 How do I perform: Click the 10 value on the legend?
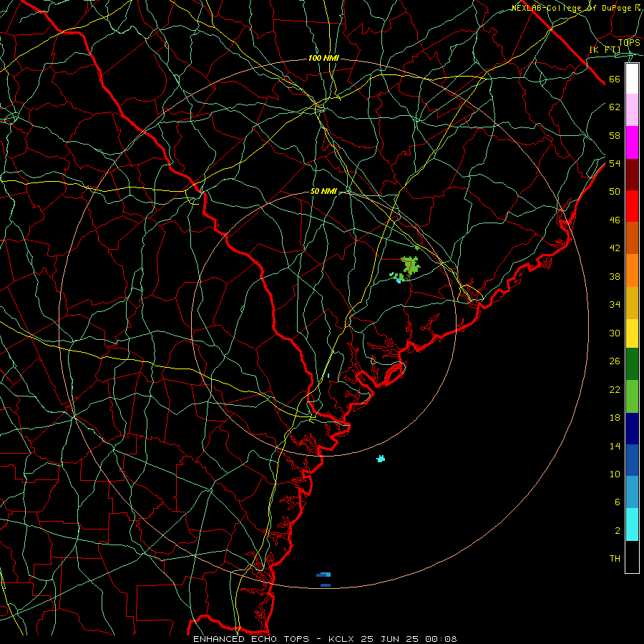(x=615, y=474)
